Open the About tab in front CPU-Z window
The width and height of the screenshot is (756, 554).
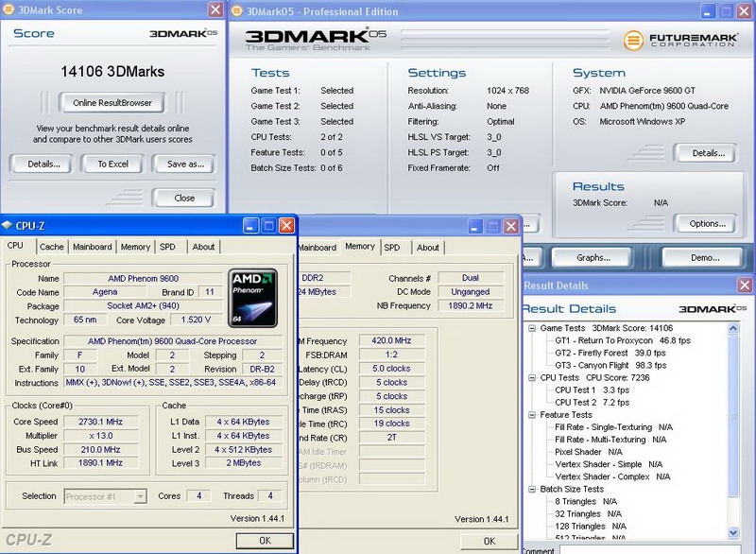203,247
